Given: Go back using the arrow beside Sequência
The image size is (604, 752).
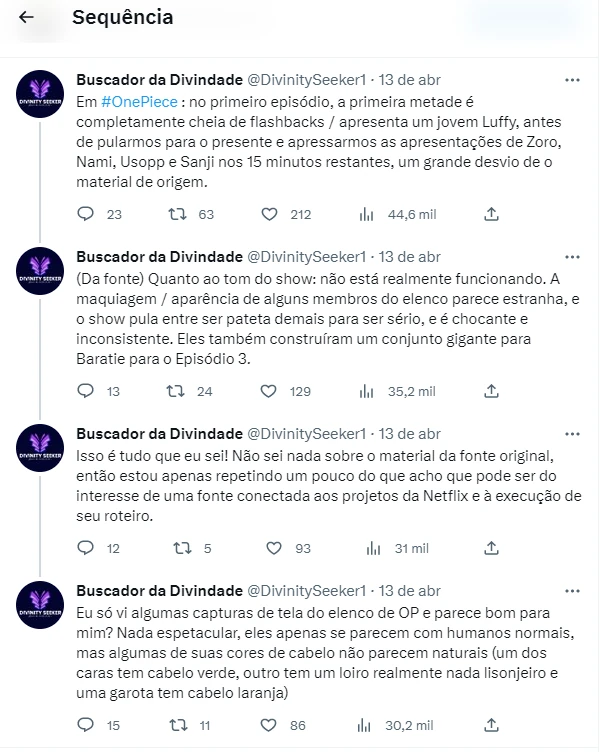Looking at the screenshot, I should (x=26, y=17).
